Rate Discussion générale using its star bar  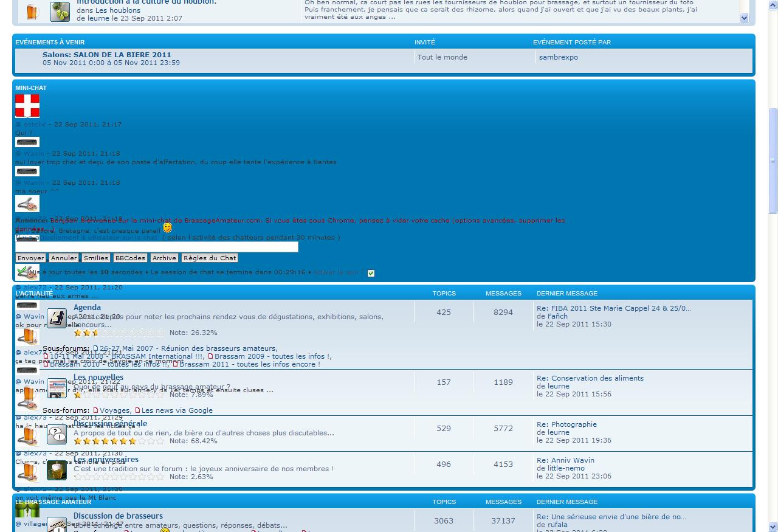pyautogui.click(x=119, y=441)
